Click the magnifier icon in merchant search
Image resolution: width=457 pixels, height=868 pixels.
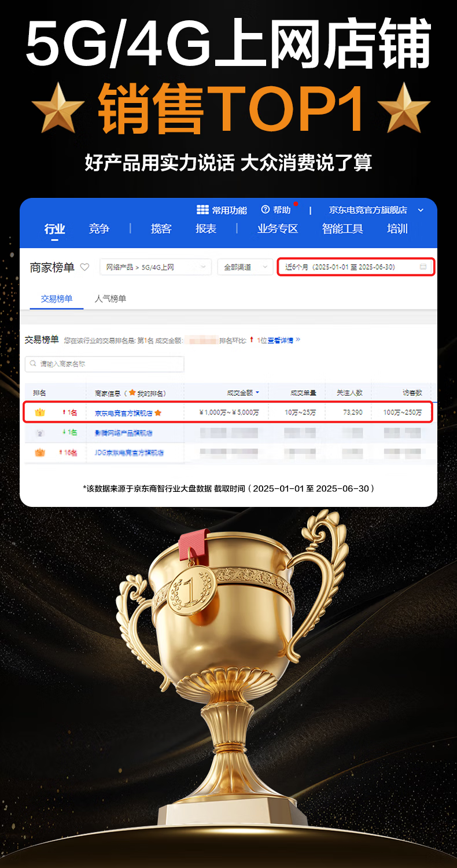tap(32, 364)
